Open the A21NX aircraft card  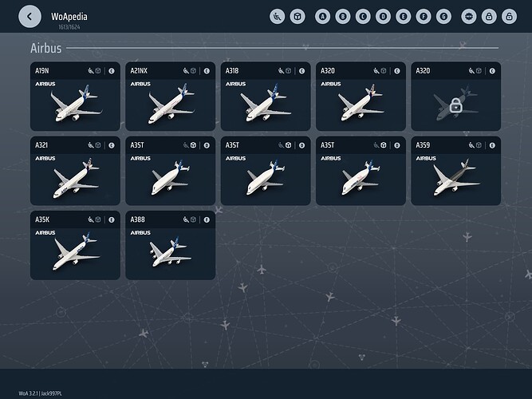point(170,97)
